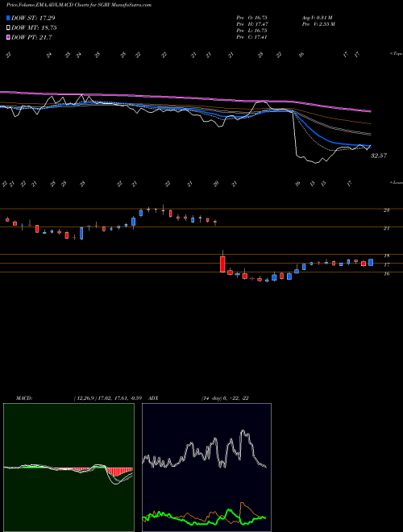The width and height of the screenshot is (403, 532).
Task: Click the last blue candlestick on the right
Action: pos(371,262)
